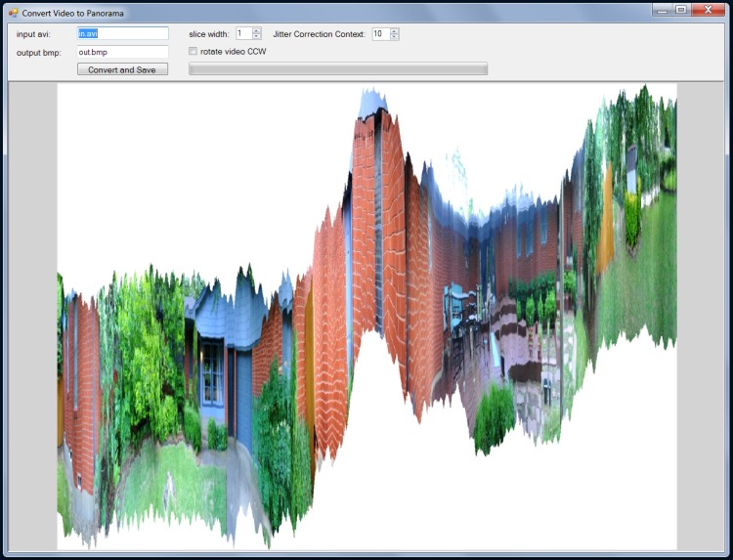Click the 'output bmp:' label
The width and height of the screenshot is (733, 560).
pos(39,53)
